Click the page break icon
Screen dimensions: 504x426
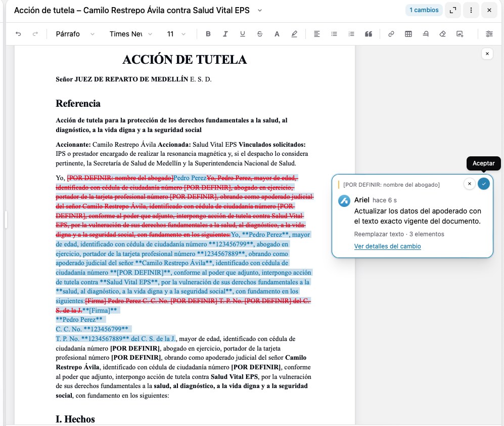pos(426,34)
